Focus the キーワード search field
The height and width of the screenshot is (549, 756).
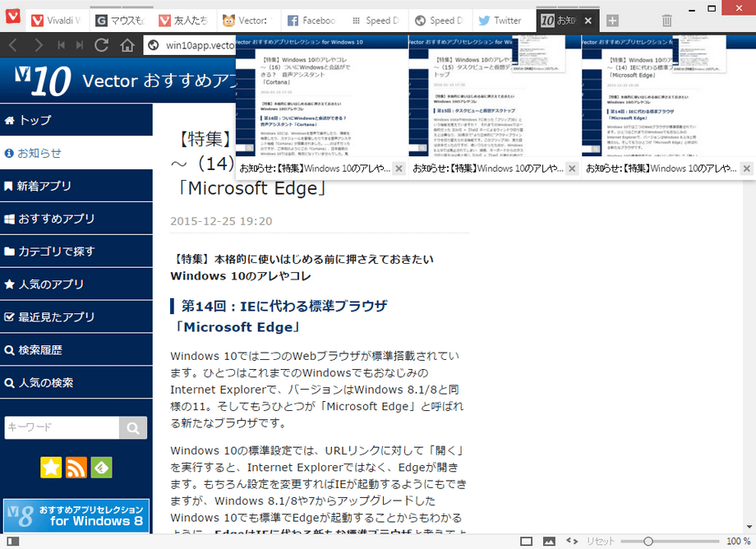point(62,427)
